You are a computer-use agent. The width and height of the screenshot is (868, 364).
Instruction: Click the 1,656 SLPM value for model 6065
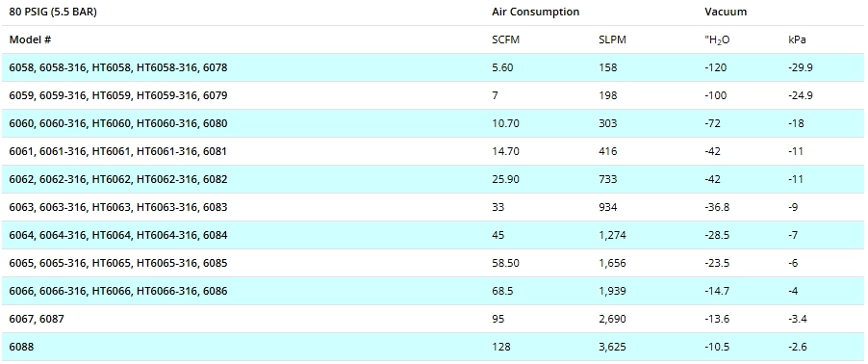click(612, 263)
